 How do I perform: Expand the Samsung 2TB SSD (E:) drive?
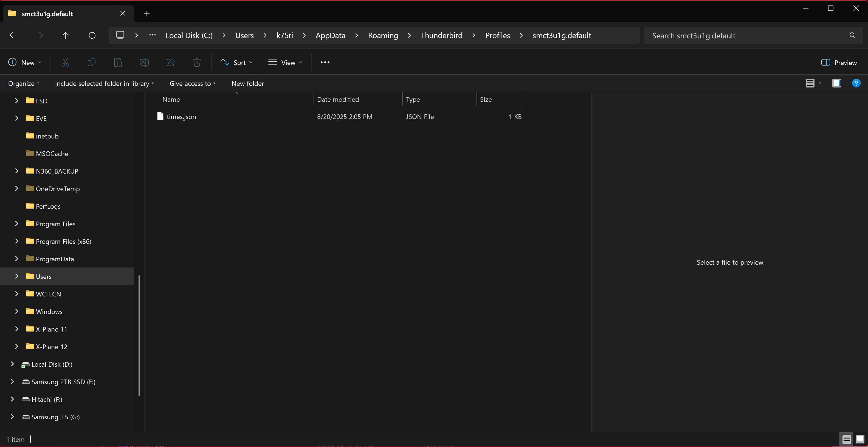point(12,382)
